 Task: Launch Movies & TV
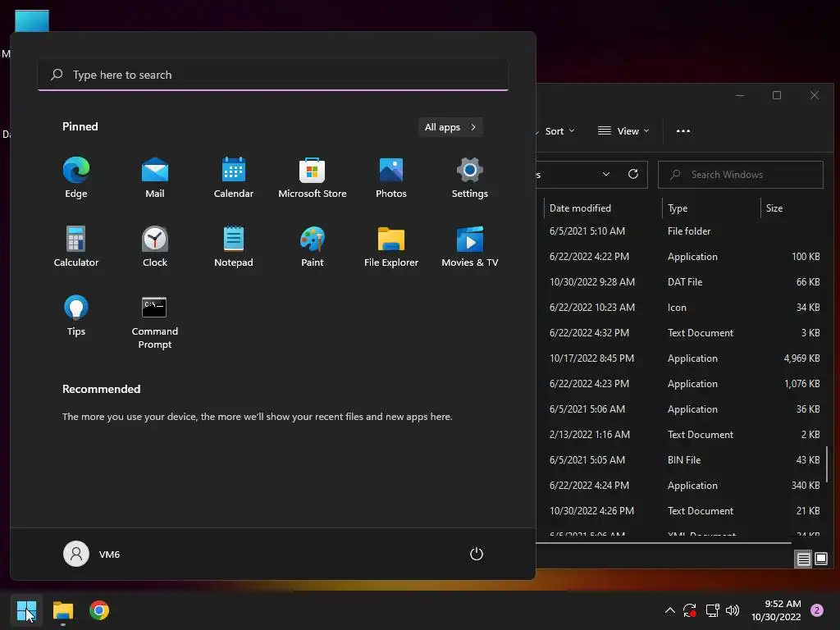(470, 246)
